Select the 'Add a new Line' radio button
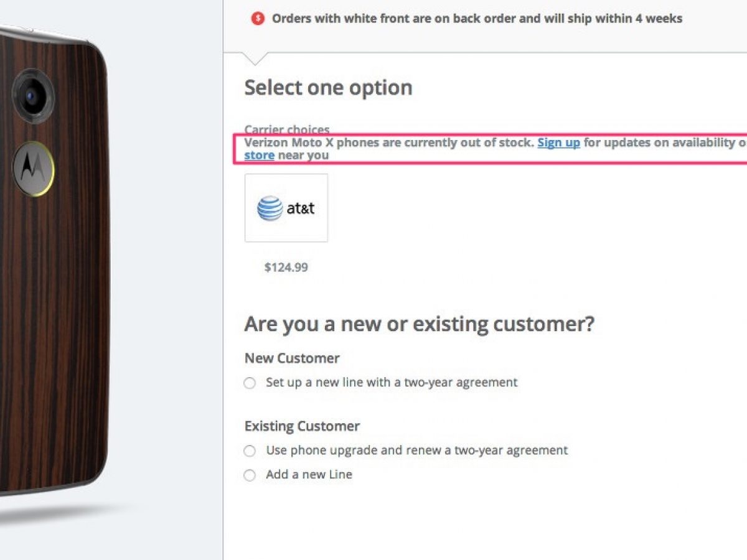The height and width of the screenshot is (560, 747). (250, 475)
